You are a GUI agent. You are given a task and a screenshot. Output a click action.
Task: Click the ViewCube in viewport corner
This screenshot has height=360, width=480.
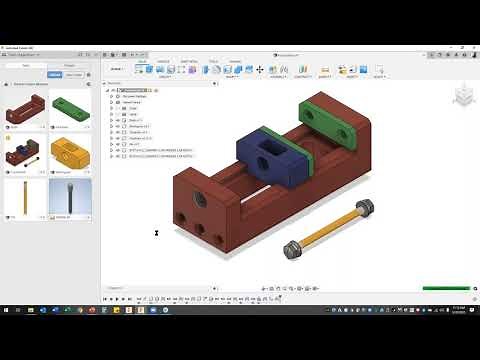click(x=464, y=96)
